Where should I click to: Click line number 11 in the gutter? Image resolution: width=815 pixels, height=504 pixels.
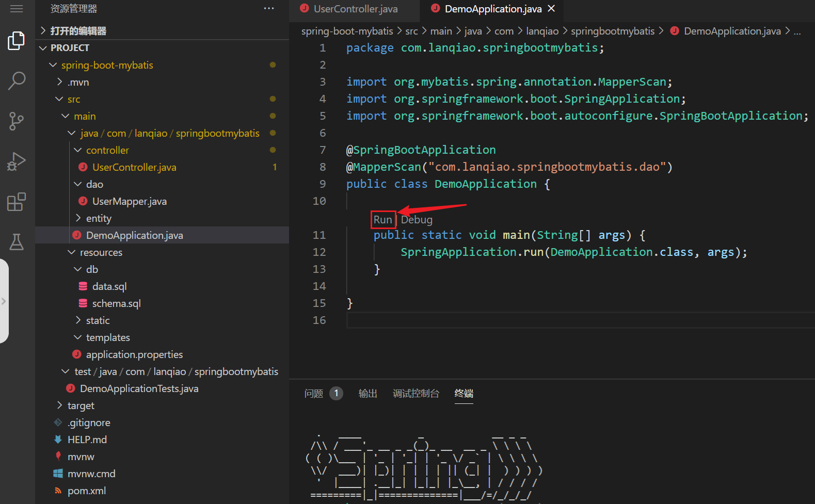(319, 235)
